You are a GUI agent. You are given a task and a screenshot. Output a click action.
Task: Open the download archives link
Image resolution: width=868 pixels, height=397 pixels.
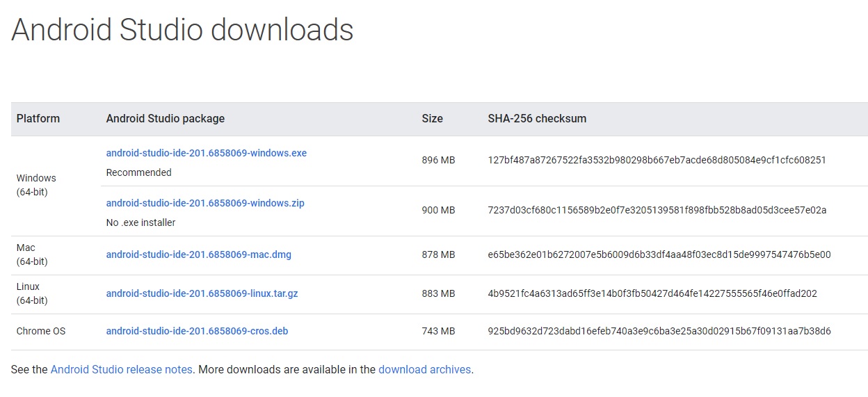point(424,370)
